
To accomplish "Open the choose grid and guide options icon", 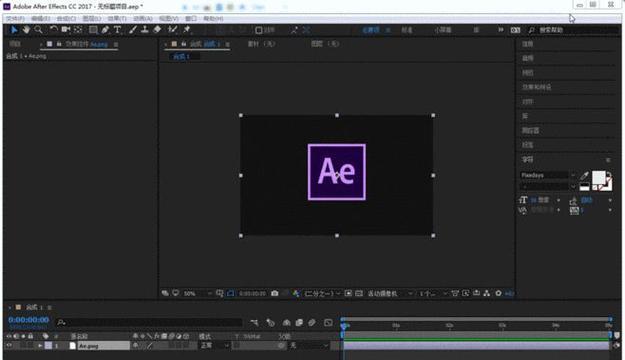I will [220, 293].
